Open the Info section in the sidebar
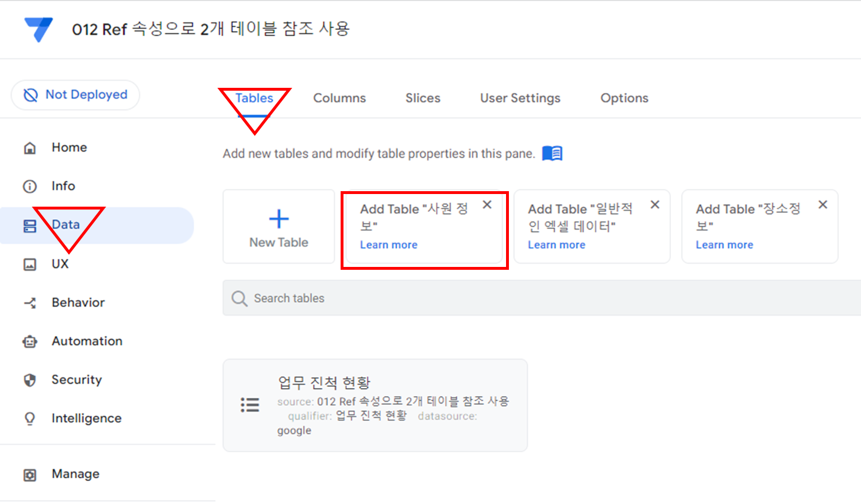Screen dimensions: 861x504 [63, 185]
